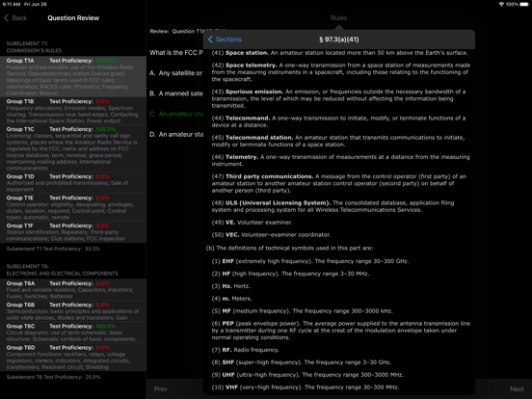Select Group T1C row
The height and width of the screenshot is (399, 532).
click(73, 148)
